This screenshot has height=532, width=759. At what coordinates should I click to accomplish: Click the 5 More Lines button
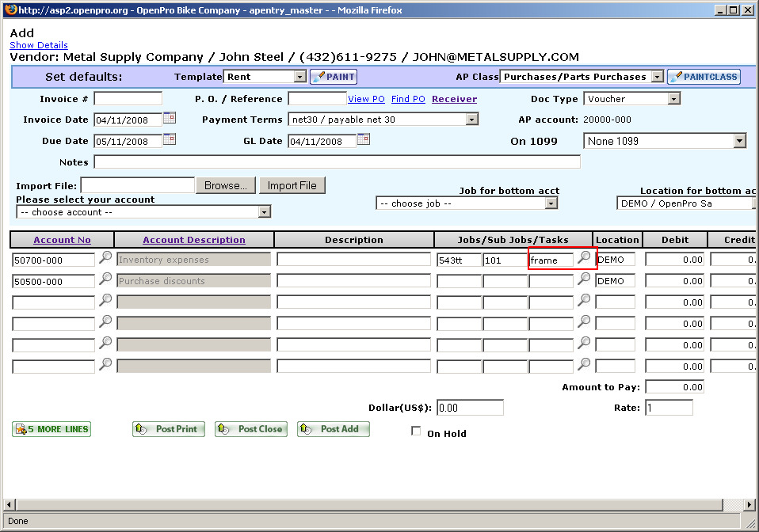pyautogui.click(x=51, y=429)
